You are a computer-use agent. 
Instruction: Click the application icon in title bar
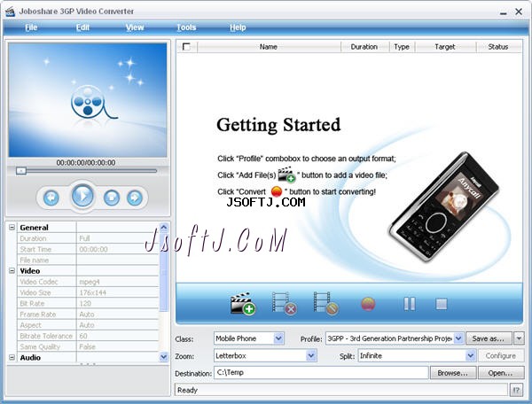coord(10,12)
